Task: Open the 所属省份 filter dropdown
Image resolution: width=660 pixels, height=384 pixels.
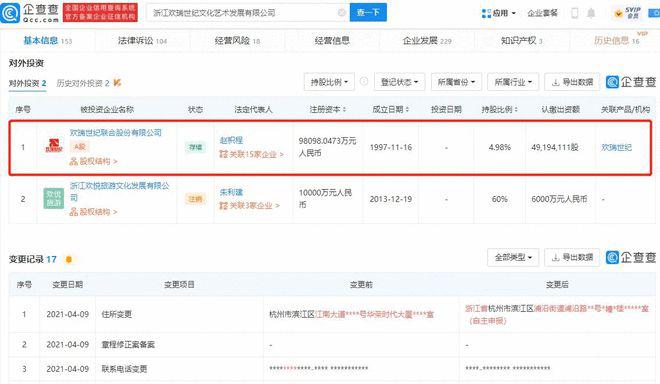Action: point(456,82)
